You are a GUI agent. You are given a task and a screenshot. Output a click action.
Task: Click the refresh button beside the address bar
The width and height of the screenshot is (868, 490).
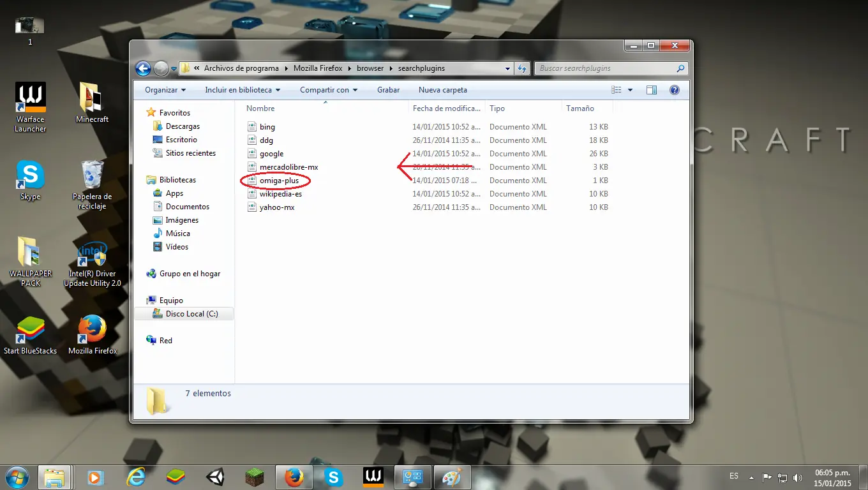[x=522, y=68]
